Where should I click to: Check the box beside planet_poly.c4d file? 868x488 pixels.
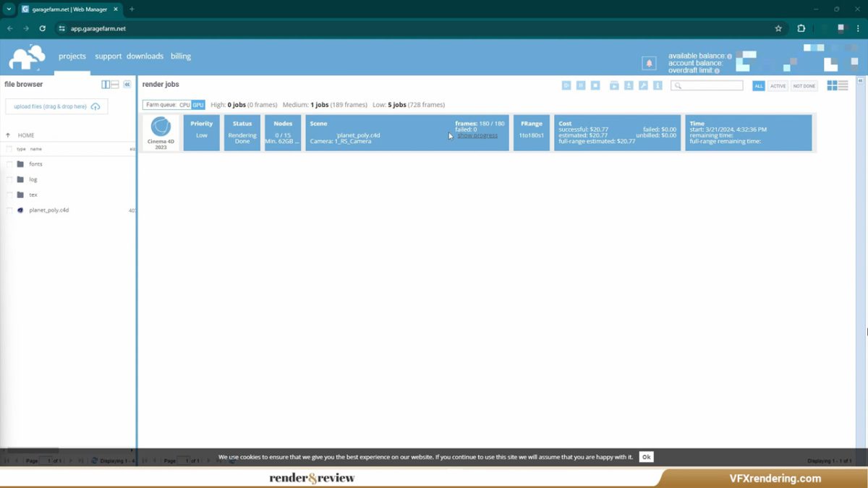pyautogui.click(x=9, y=210)
